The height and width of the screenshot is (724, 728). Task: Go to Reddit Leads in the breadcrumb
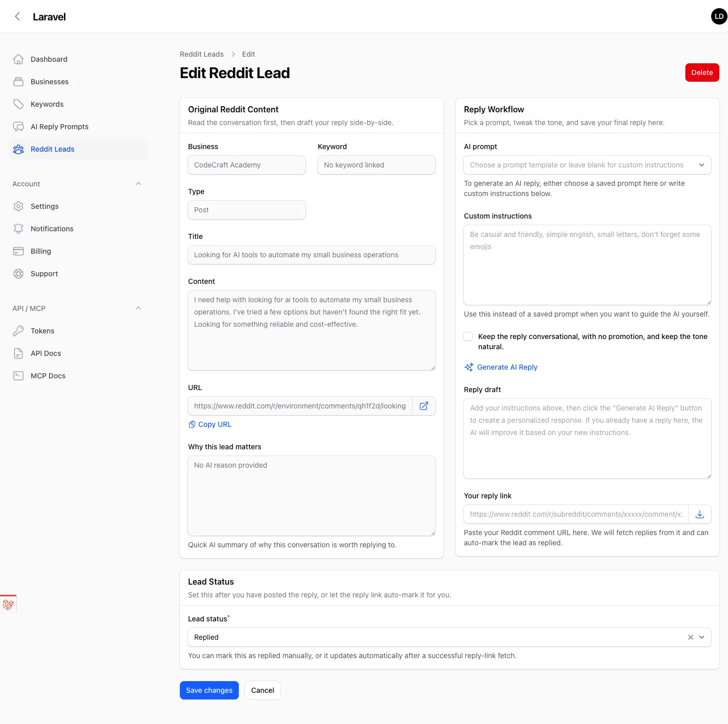(201, 54)
